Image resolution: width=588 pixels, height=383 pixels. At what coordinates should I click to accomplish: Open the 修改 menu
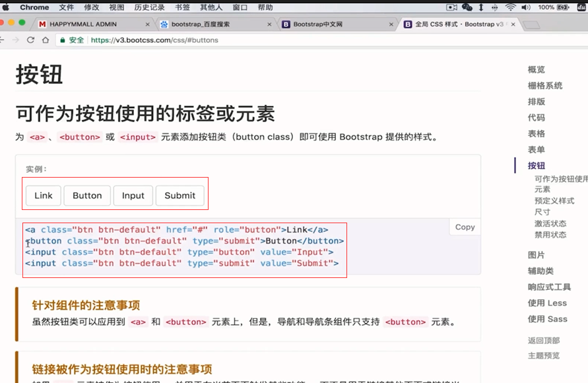[x=92, y=7]
